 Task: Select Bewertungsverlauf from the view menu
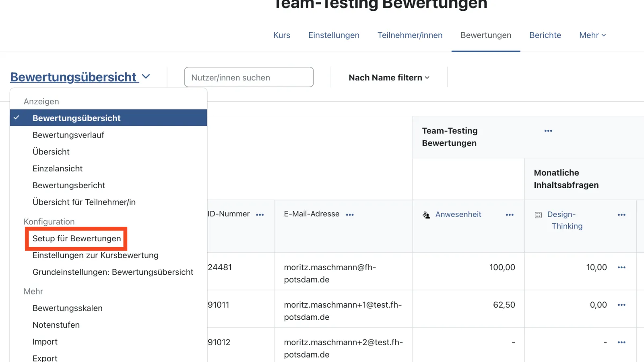coord(68,135)
